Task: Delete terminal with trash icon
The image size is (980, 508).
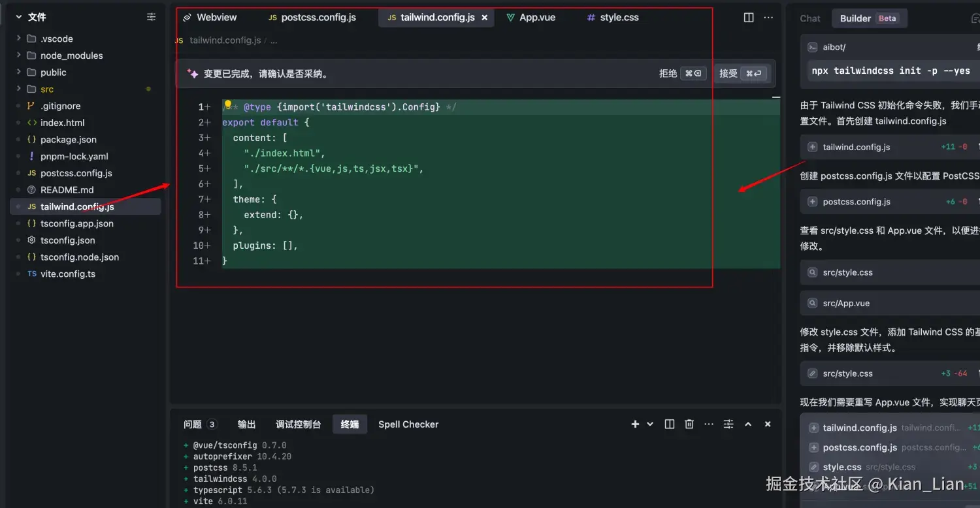Action: tap(689, 424)
